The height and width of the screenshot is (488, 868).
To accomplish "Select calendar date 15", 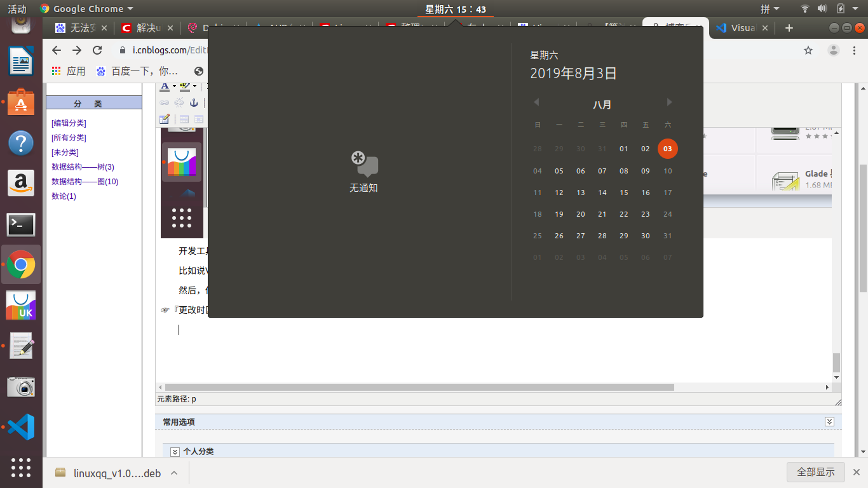I will [x=623, y=193].
